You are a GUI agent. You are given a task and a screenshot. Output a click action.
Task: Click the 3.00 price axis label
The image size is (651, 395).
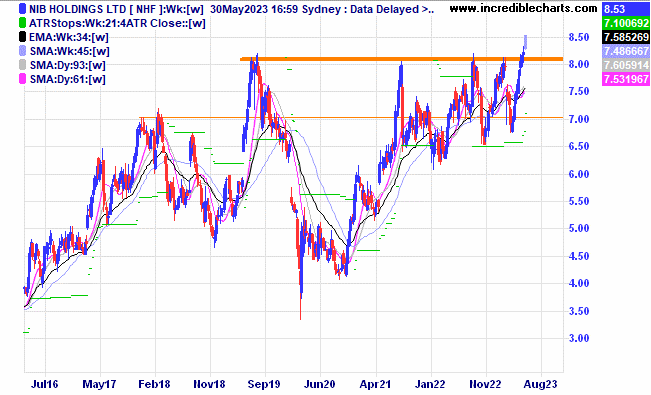click(579, 338)
